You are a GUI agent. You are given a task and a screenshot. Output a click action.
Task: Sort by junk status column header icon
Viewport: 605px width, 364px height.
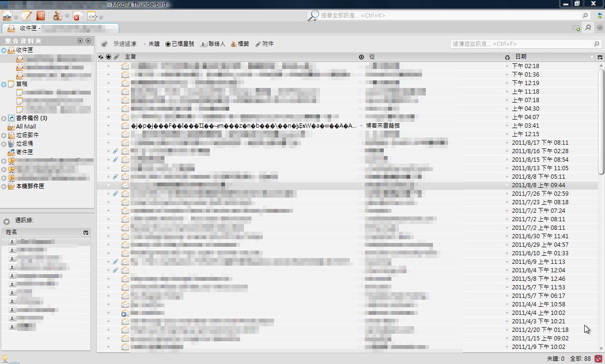click(507, 57)
